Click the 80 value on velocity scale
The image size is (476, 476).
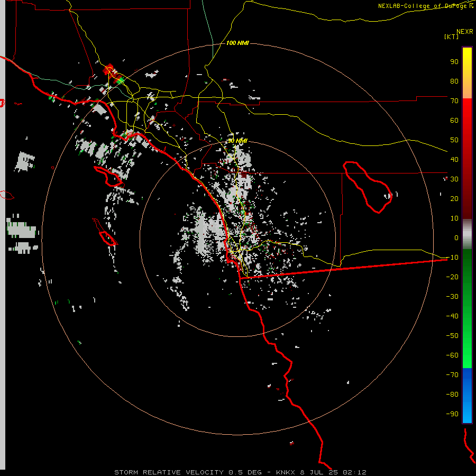(x=454, y=81)
